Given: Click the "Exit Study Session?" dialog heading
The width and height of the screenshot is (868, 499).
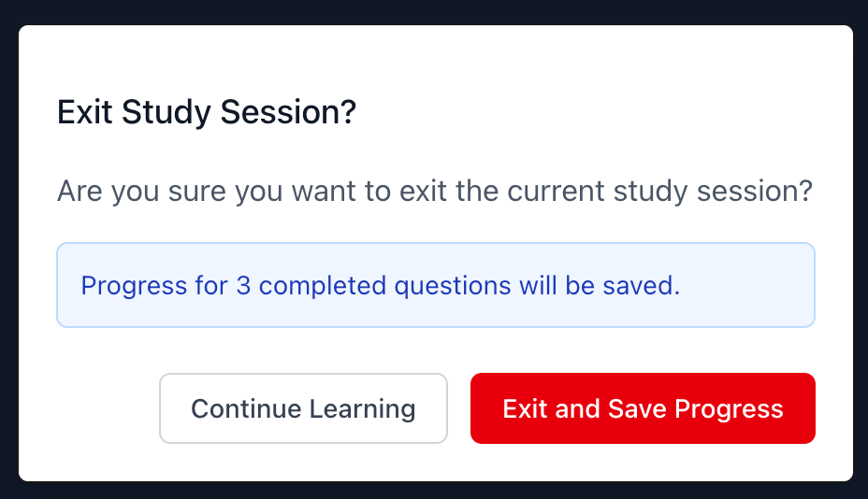Looking at the screenshot, I should point(207,113).
